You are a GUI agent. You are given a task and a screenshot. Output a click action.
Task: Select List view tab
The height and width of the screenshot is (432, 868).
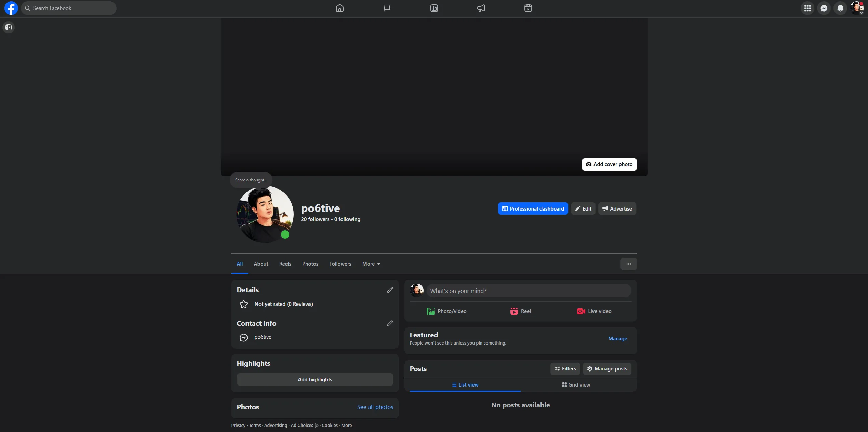click(465, 385)
